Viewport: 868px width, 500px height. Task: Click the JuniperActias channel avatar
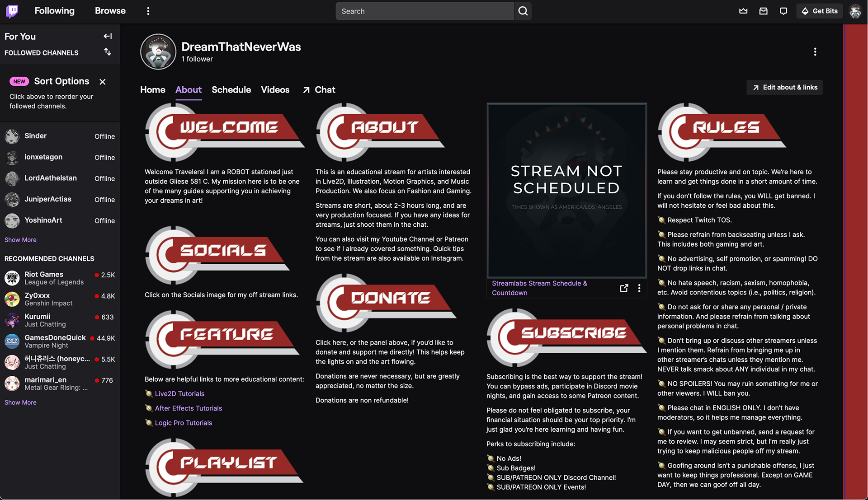(12, 199)
